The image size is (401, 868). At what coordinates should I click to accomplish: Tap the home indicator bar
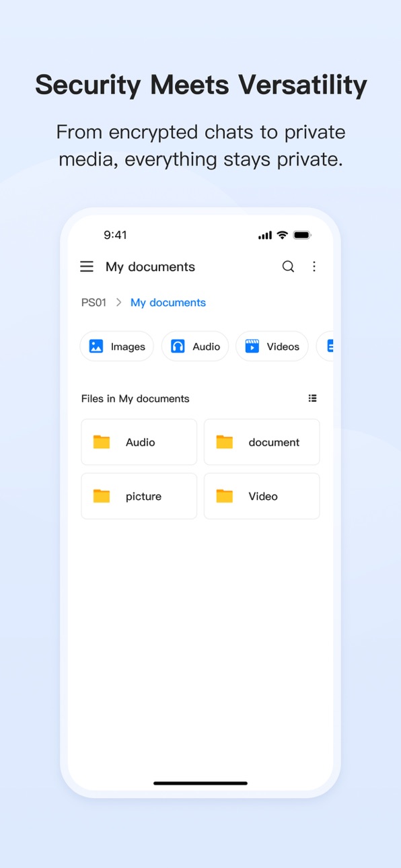200,783
